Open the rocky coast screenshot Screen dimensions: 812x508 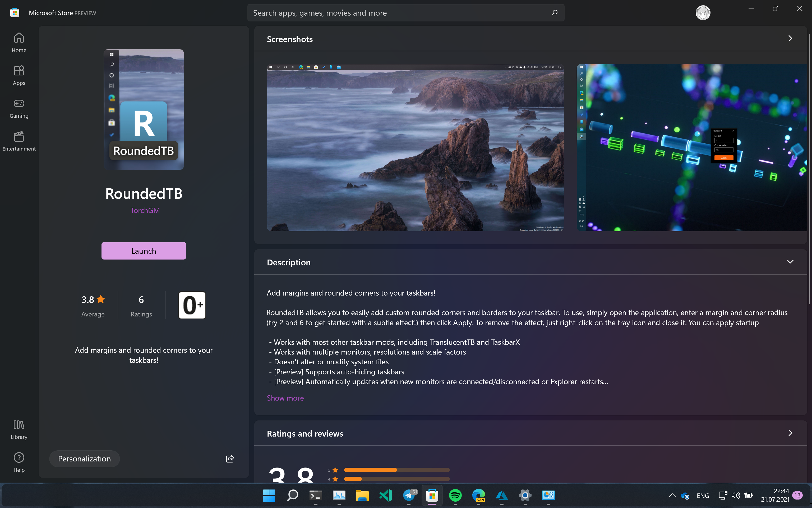(x=415, y=147)
